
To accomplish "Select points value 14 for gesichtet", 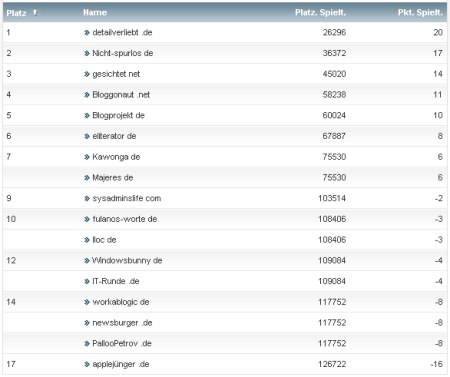I will tap(438, 74).
